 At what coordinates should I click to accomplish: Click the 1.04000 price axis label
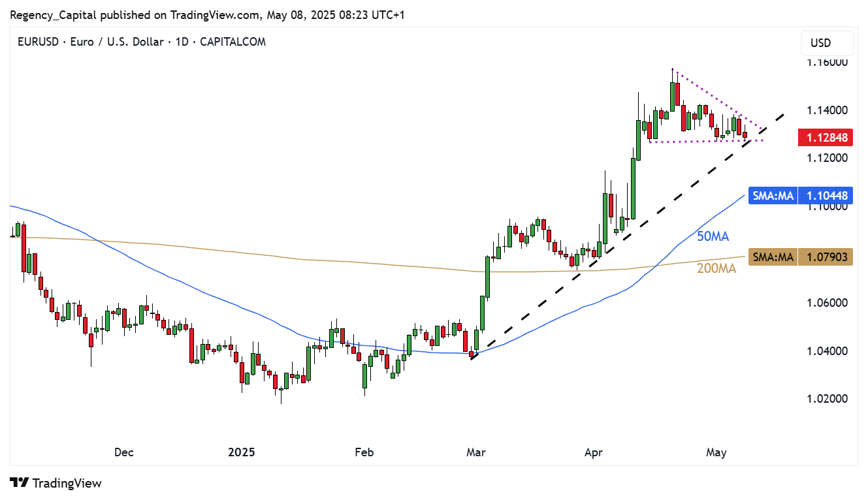click(x=826, y=351)
